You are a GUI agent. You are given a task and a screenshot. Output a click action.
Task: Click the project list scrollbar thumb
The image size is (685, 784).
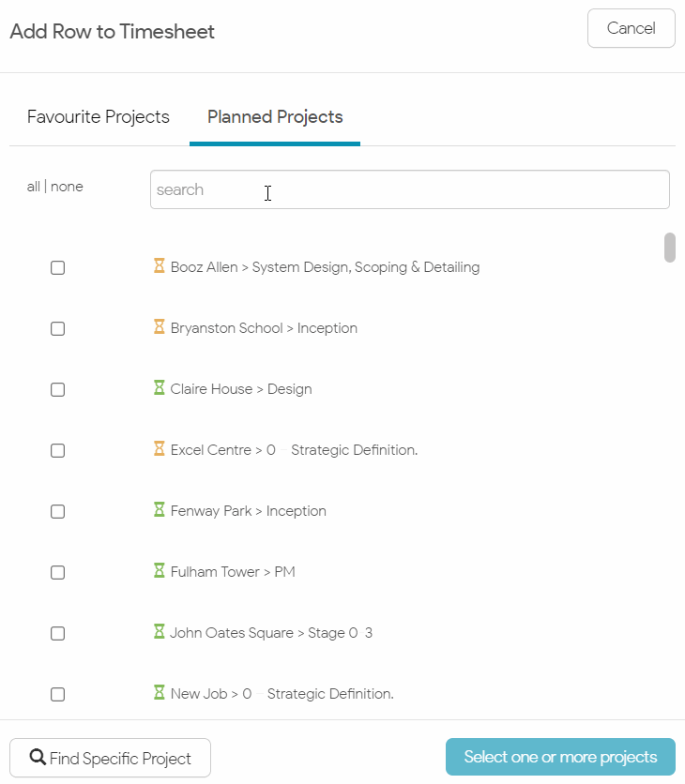click(x=669, y=248)
